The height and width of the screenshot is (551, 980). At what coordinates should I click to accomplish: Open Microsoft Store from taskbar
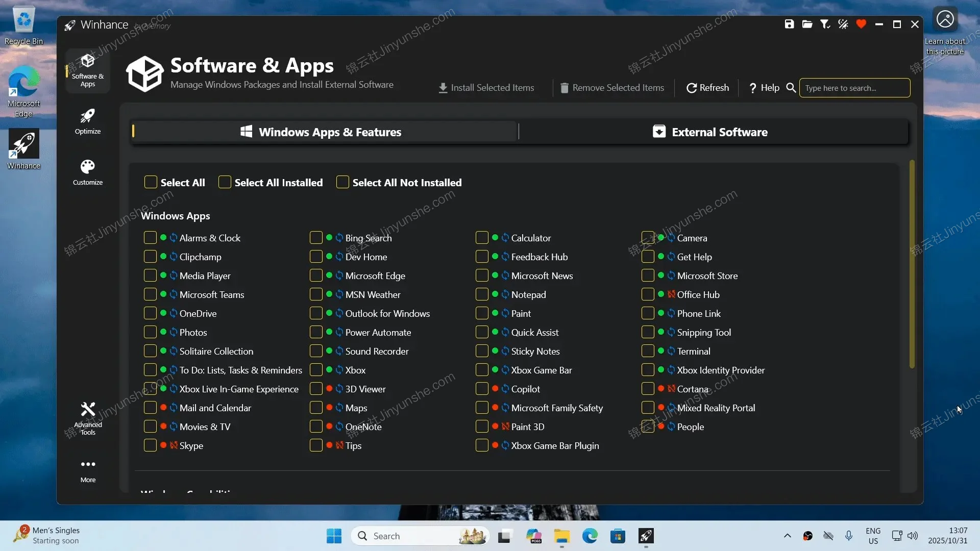[x=618, y=536]
